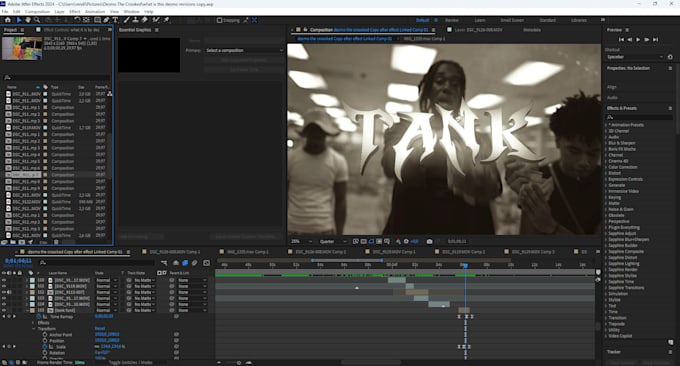
Task: Select the Rectangle shape tool
Action: [x=97, y=20]
